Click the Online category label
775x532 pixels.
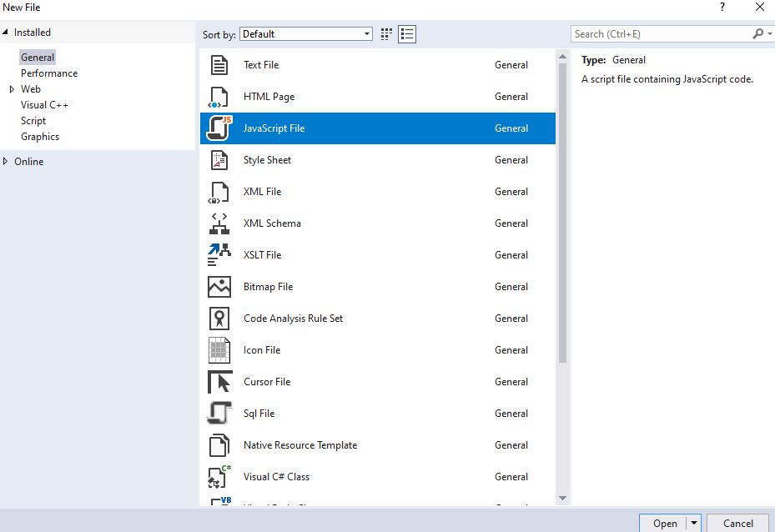(28, 162)
